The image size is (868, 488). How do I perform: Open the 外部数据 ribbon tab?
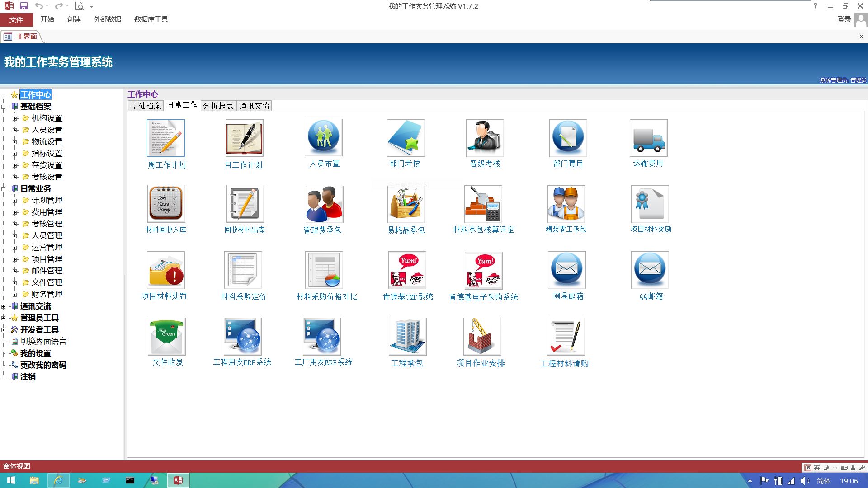[x=108, y=19]
